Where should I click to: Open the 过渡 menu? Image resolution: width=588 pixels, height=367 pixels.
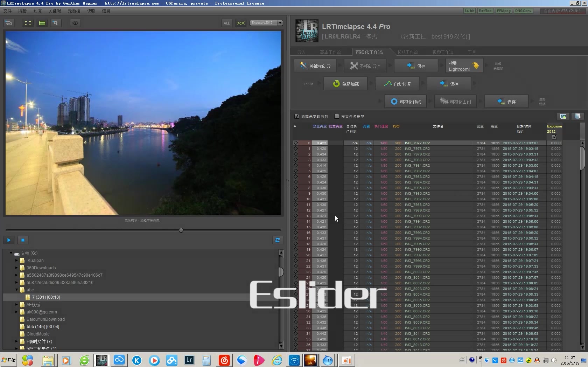click(x=37, y=11)
